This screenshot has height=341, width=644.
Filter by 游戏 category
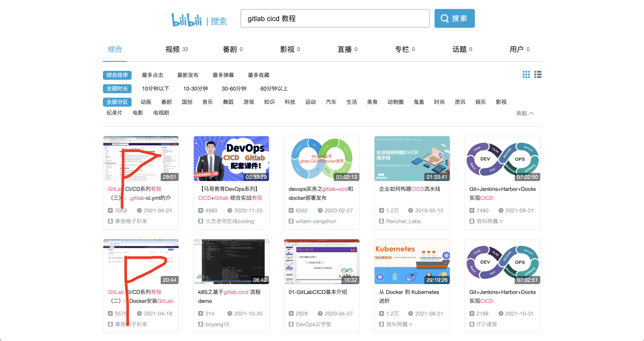tap(249, 102)
